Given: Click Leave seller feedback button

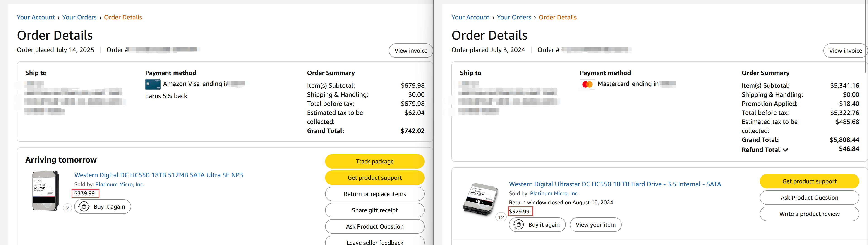Looking at the screenshot, I should pos(374,242).
